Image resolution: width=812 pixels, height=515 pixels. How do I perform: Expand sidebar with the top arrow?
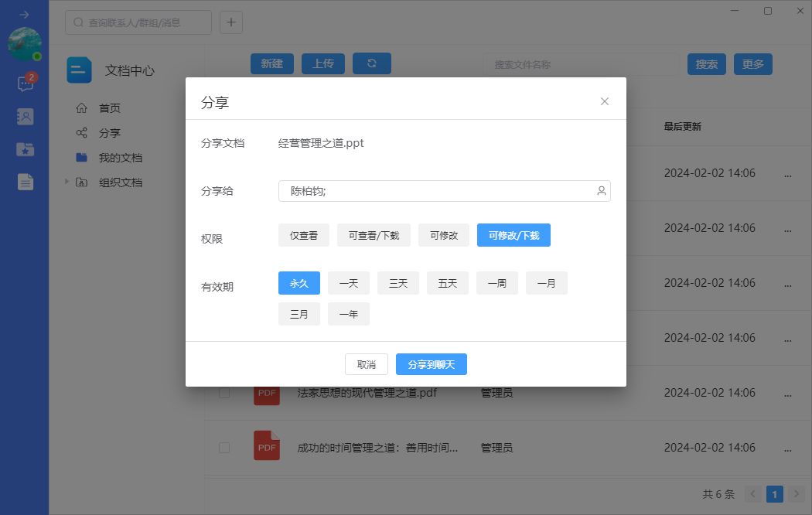click(24, 15)
